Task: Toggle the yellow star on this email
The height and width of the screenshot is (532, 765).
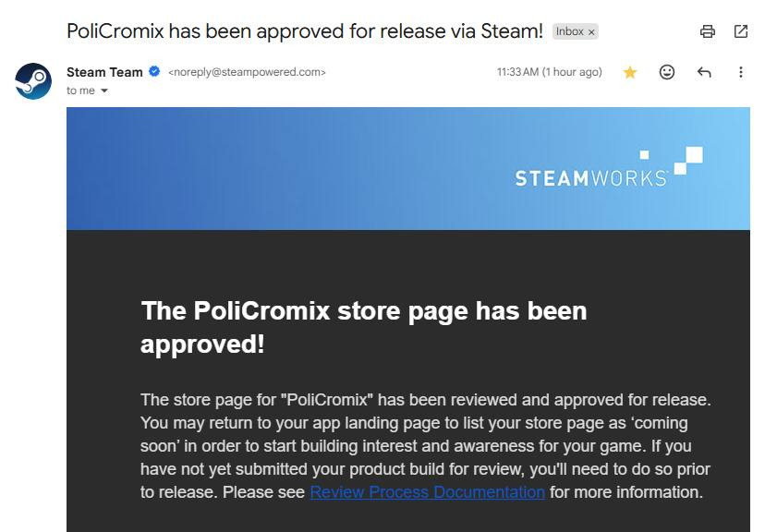Action: click(630, 72)
